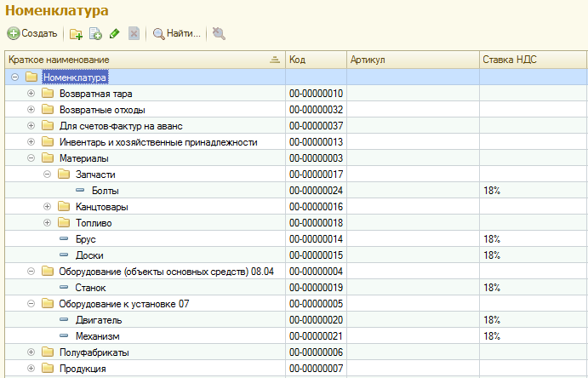
Task: Expand the Канцтовары folder
Action: tap(48, 207)
